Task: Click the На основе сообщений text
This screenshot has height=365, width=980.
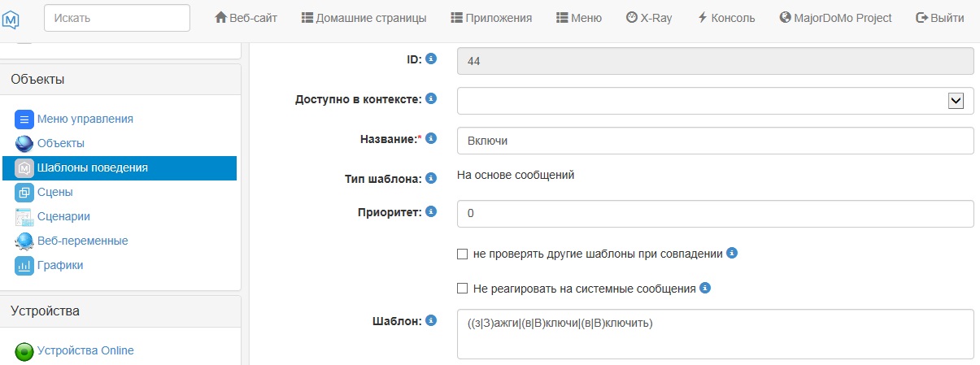Action: pos(516,175)
